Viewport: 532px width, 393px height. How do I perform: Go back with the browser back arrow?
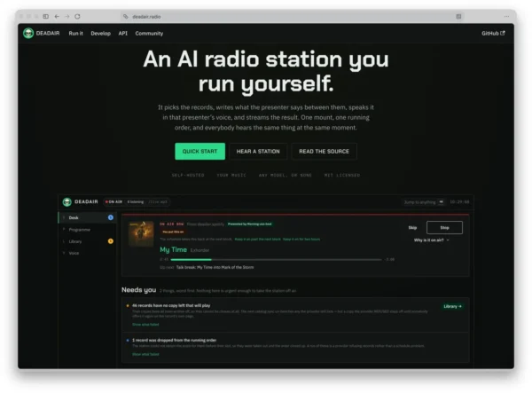pyautogui.click(x=57, y=16)
